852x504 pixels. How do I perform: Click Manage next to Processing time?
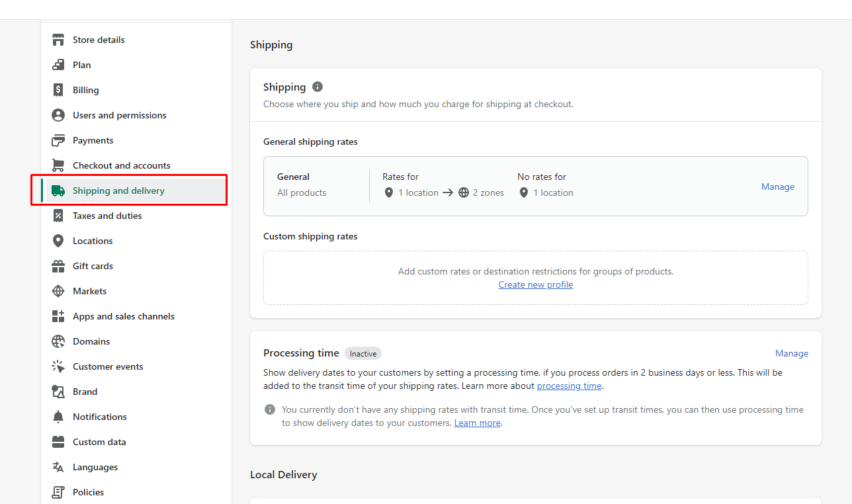[791, 353]
